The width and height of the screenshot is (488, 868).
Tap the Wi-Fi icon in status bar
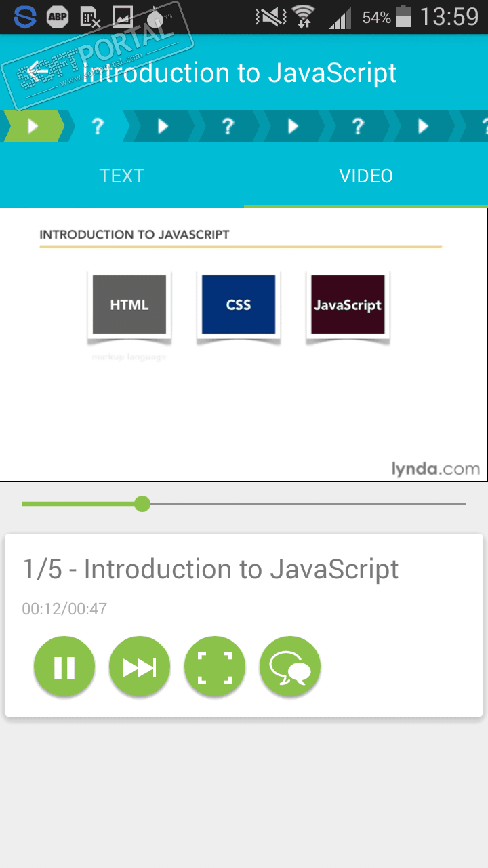[x=304, y=17]
